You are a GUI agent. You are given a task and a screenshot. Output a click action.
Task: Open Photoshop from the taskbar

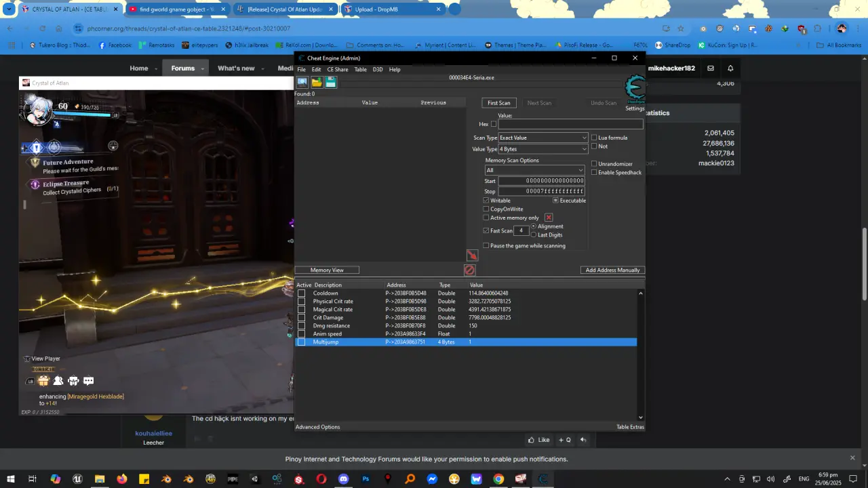(x=366, y=479)
